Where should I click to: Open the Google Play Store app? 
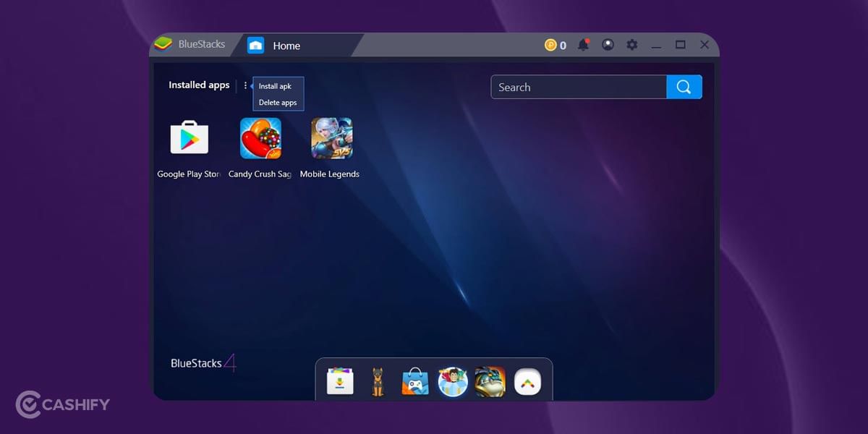tap(190, 139)
